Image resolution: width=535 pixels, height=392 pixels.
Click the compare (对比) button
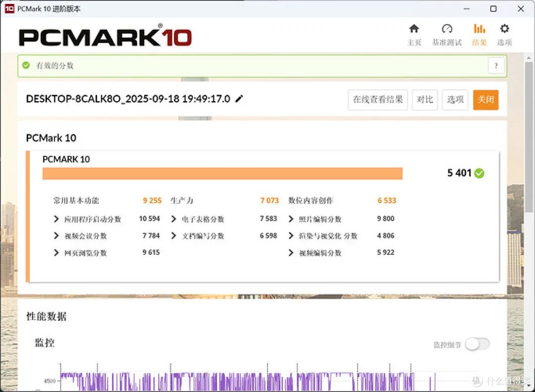(x=425, y=100)
